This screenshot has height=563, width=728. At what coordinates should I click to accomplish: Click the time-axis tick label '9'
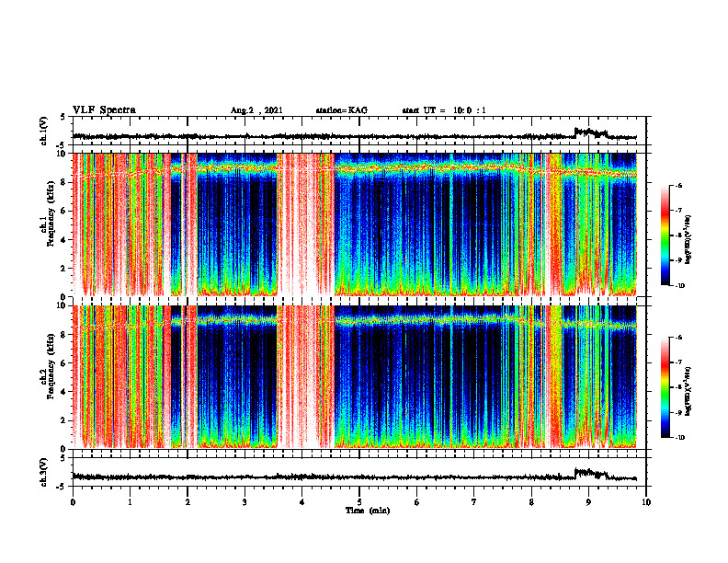(x=588, y=502)
